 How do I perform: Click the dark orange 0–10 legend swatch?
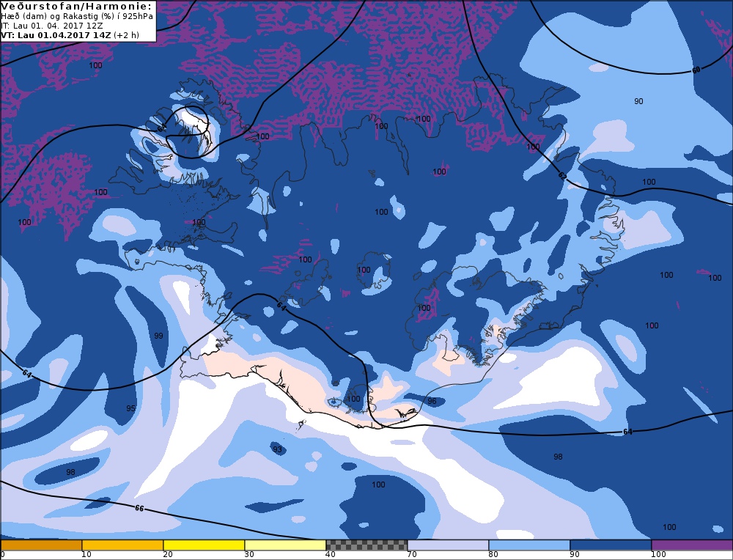coord(41,545)
